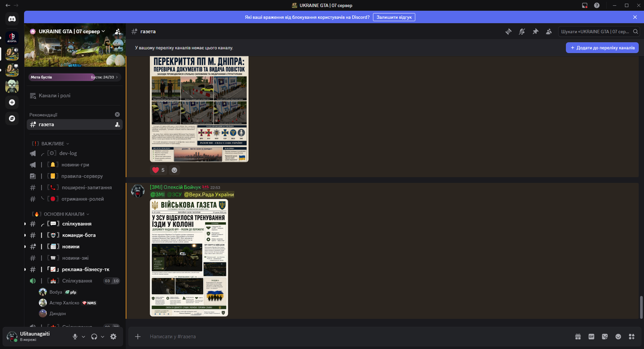Viewport: 644px width, 349px height.
Task: Open the ВІЙСЬКОВА ГАЗЕТА image
Action: pos(189,257)
